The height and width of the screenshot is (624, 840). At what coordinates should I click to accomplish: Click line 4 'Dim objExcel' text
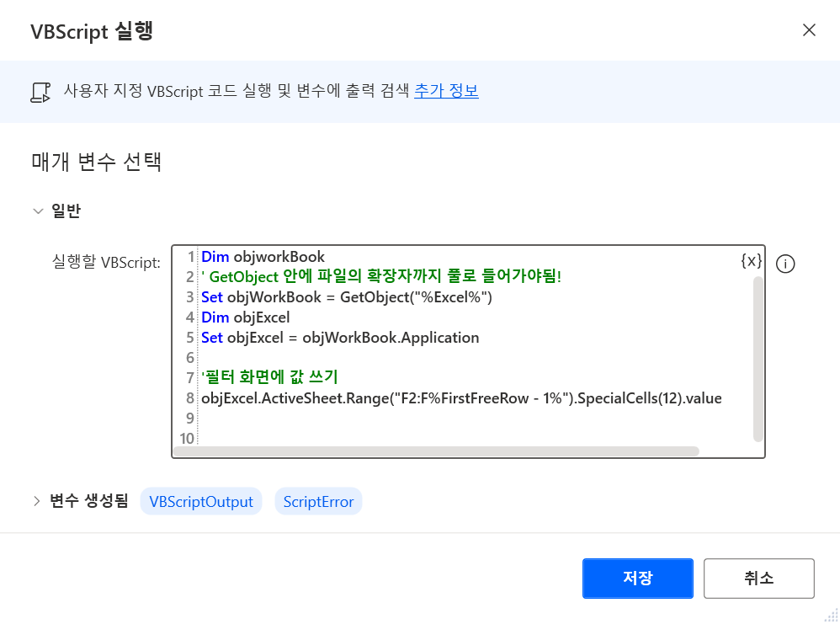246,317
